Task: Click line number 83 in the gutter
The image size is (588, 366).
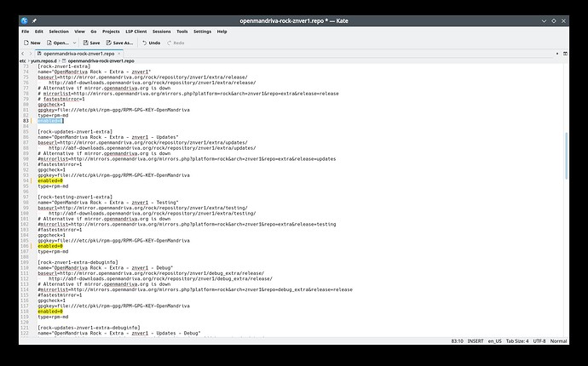Action: tap(26, 121)
